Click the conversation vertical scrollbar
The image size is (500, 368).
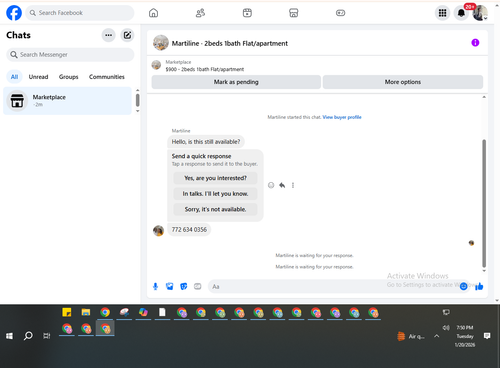(x=484, y=203)
